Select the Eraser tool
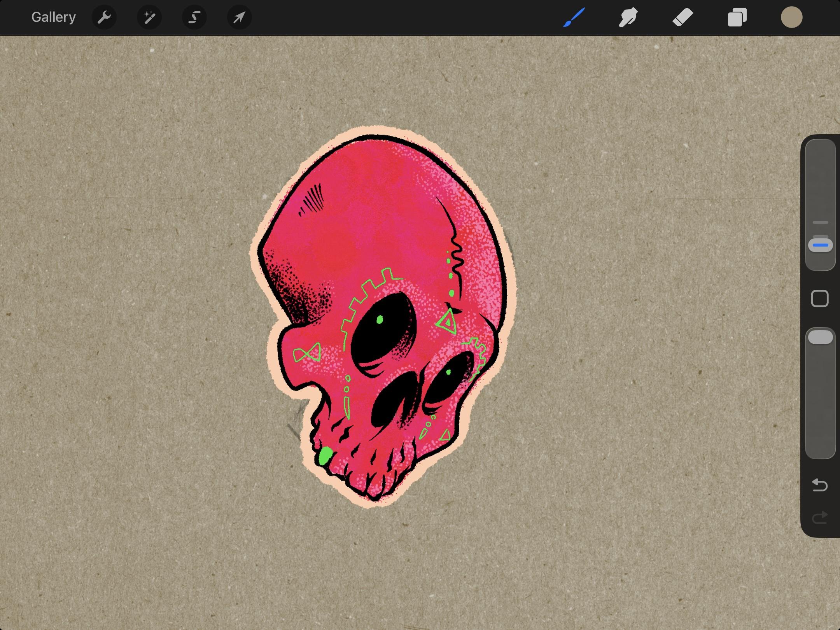Image resolution: width=840 pixels, height=630 pixels. tap(683, 17)
